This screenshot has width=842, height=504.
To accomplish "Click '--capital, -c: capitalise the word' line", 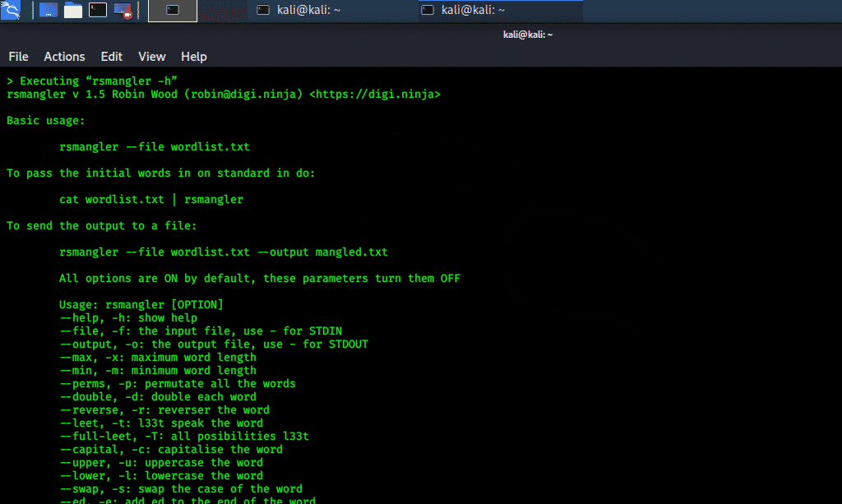I will click(x=171, y=449).
